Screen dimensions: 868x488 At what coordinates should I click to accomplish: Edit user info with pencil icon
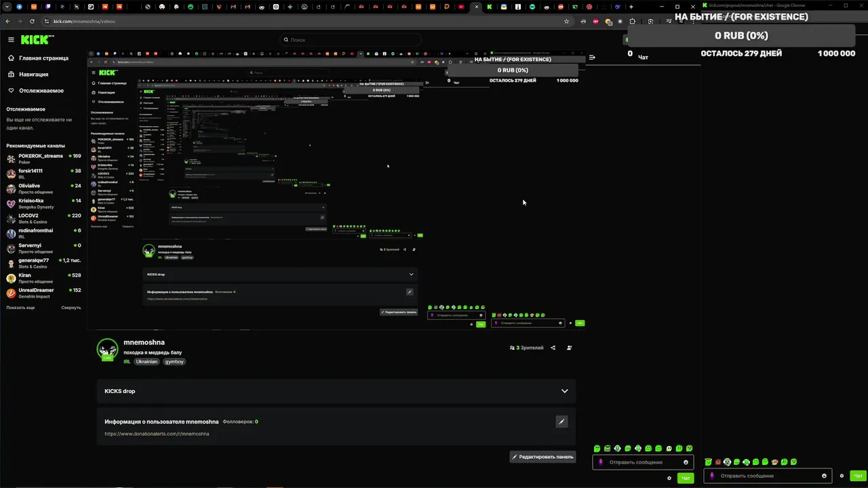coord(561,422)
